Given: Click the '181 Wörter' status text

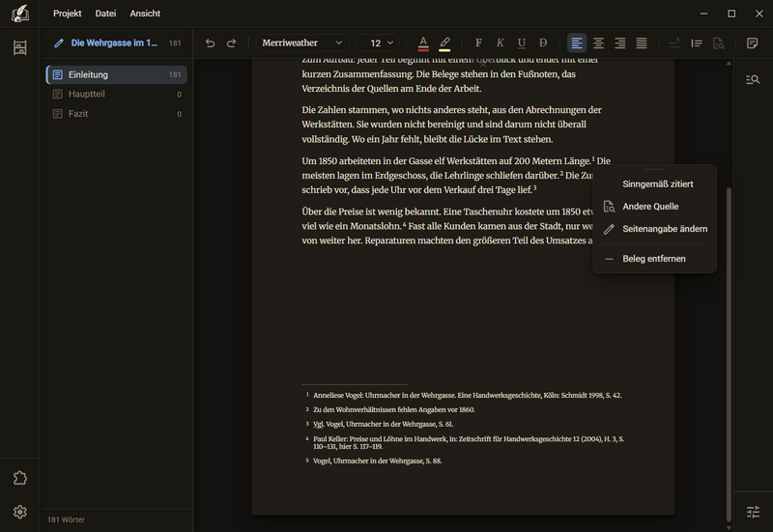Looking at the screenshot, I should pyautogui.click(x=66, y=519).
